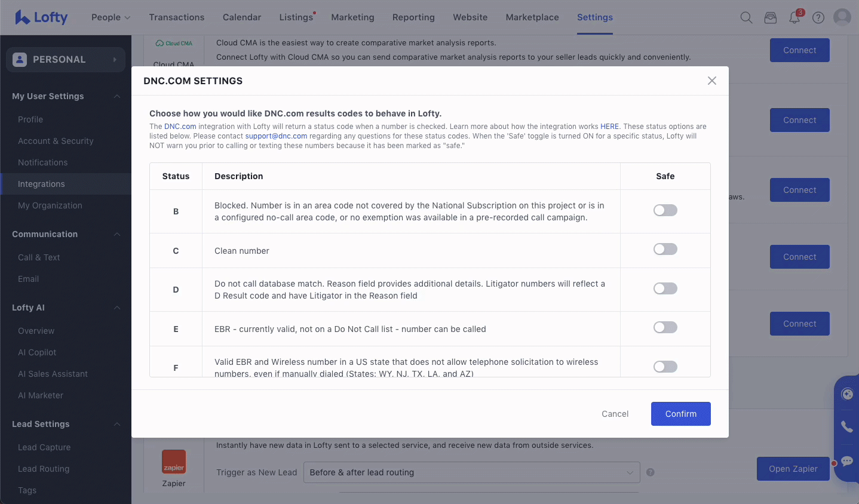Open AI Marketer page
859x504 pixels.
click(x=41, y=395)
